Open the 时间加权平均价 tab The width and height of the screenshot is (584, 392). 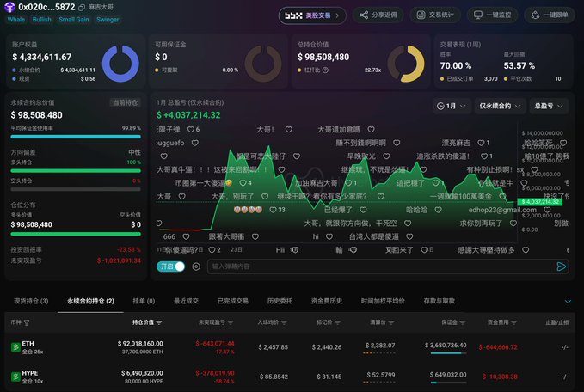tap(383, 301)
